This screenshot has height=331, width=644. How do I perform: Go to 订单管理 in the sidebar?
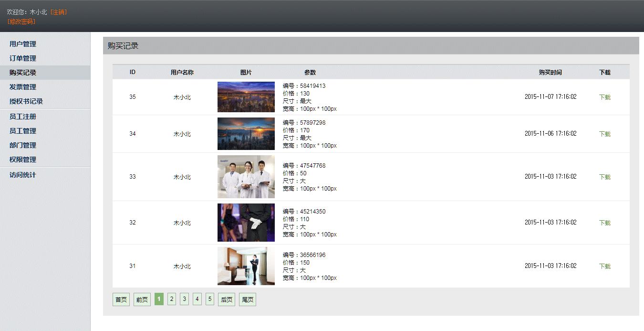[23, 58]
